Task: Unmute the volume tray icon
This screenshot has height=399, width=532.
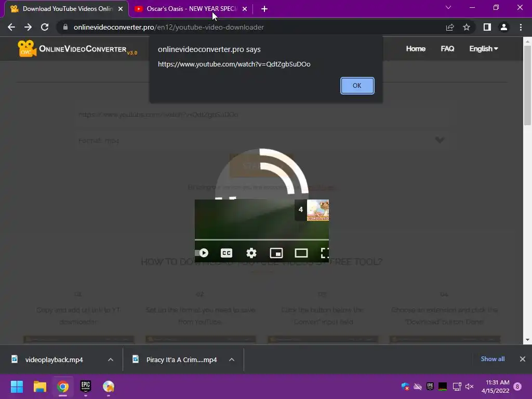Action: coord(470,387)
